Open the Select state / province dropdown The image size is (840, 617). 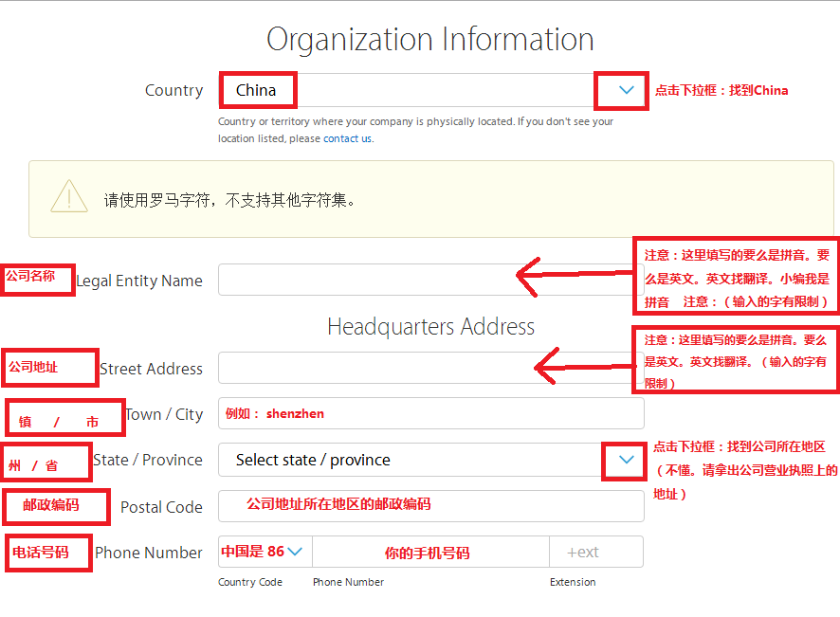(430, 460)
